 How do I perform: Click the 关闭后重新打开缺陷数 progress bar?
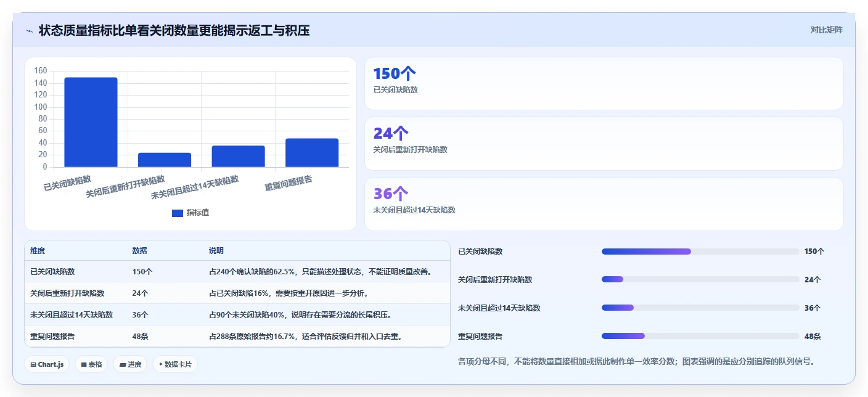pyautogui.click(x=700, y=280)
